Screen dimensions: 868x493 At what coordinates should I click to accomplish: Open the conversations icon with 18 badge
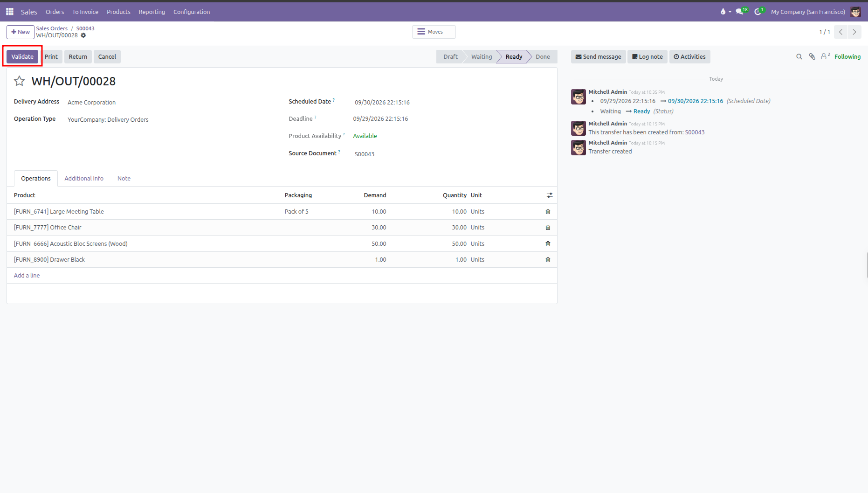[x=741, y=12]
